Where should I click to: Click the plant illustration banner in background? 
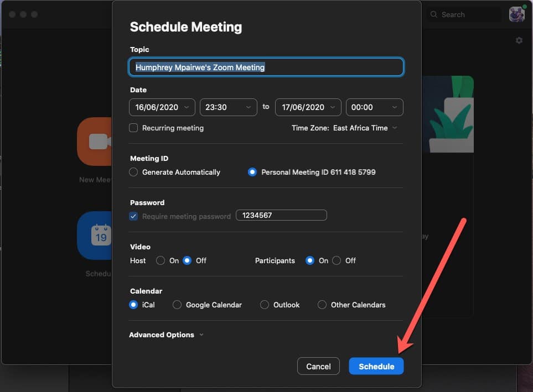point(448,114)
